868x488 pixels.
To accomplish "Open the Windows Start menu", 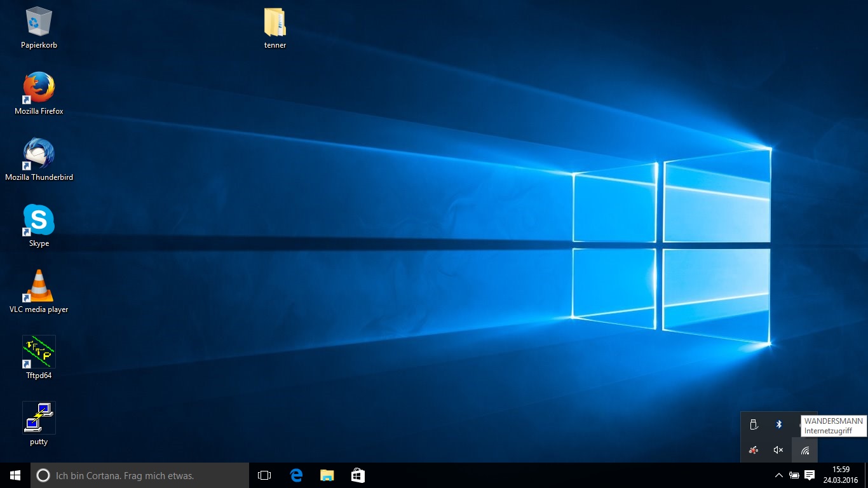I will pos(15,475).
